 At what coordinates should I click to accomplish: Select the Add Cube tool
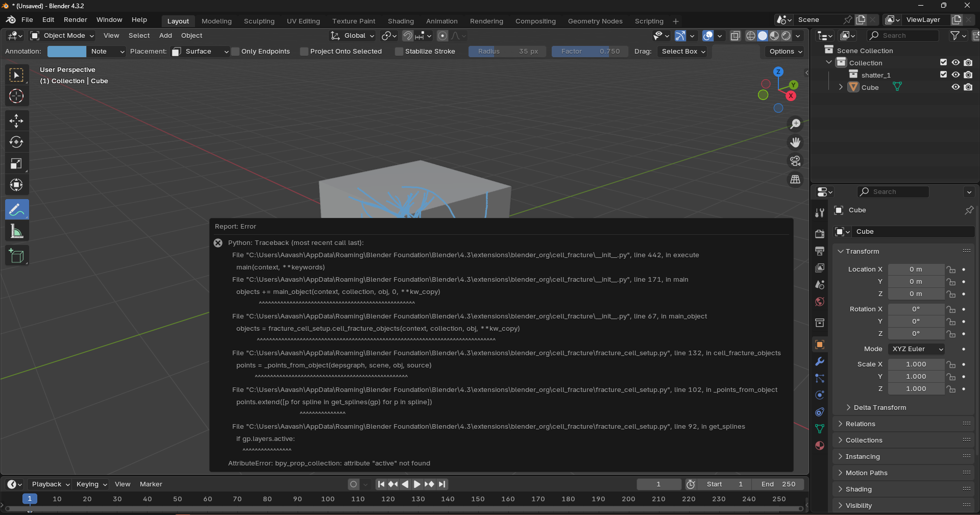tap(16, 256)
